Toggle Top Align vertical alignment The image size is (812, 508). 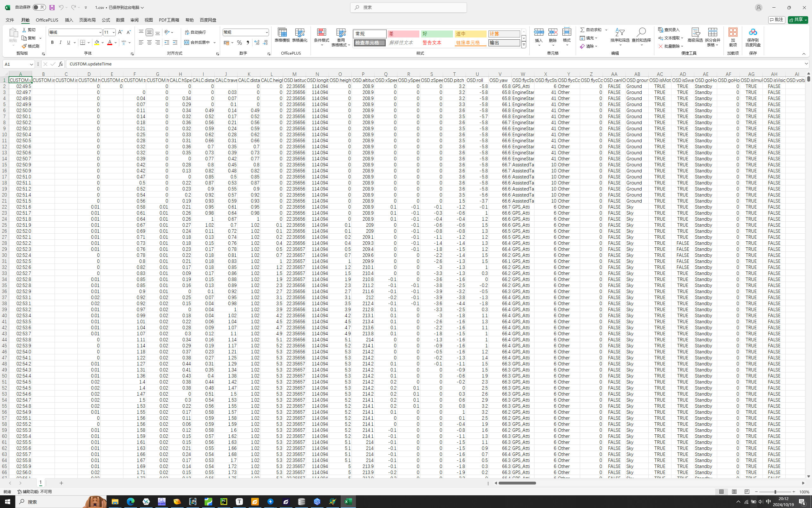(141, 32)
